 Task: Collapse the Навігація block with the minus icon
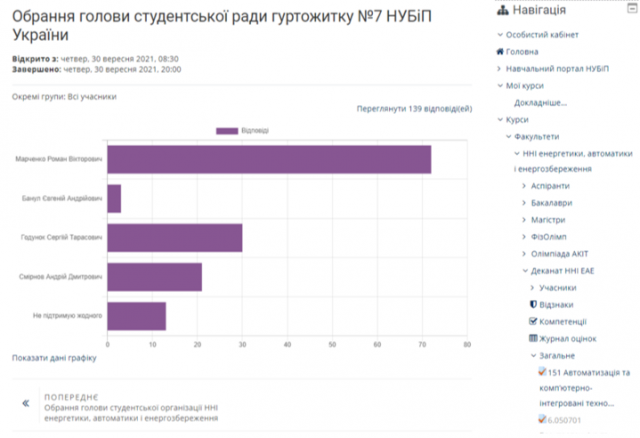click(632, 9)
